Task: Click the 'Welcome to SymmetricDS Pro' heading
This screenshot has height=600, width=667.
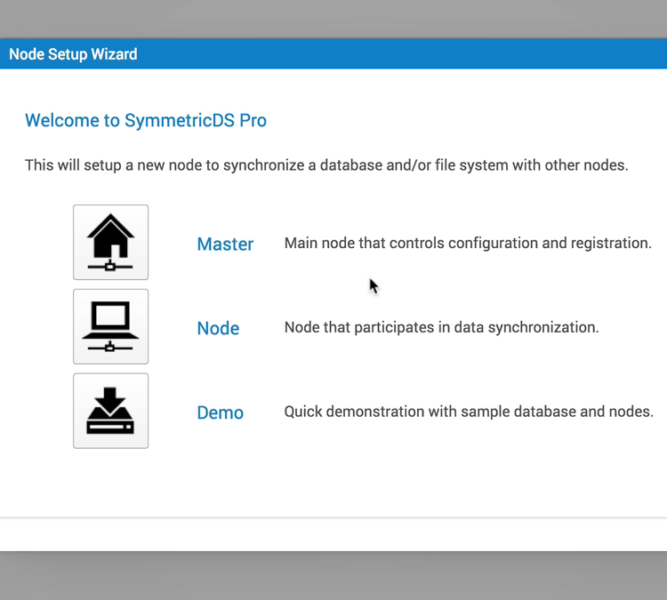Action: coord(146,120)
